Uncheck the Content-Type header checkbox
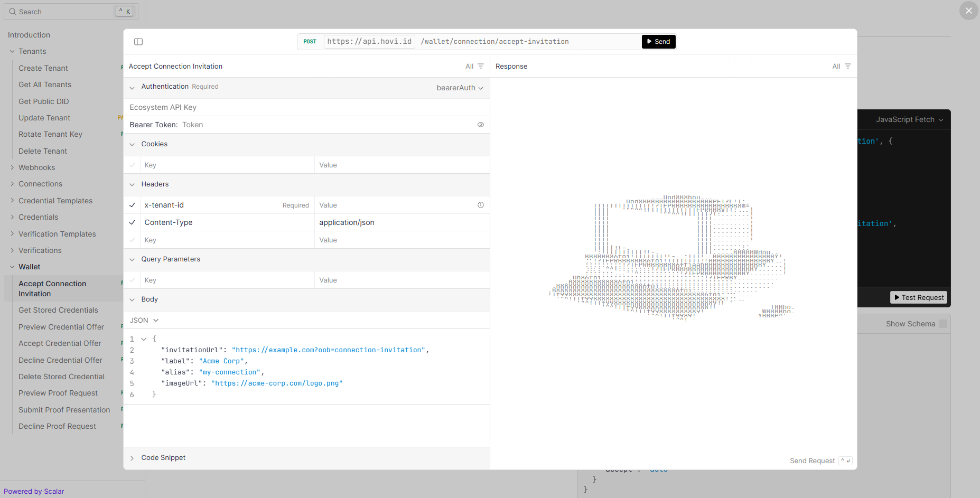The height and width of the screenshot is (498, 980). point(132,222)
